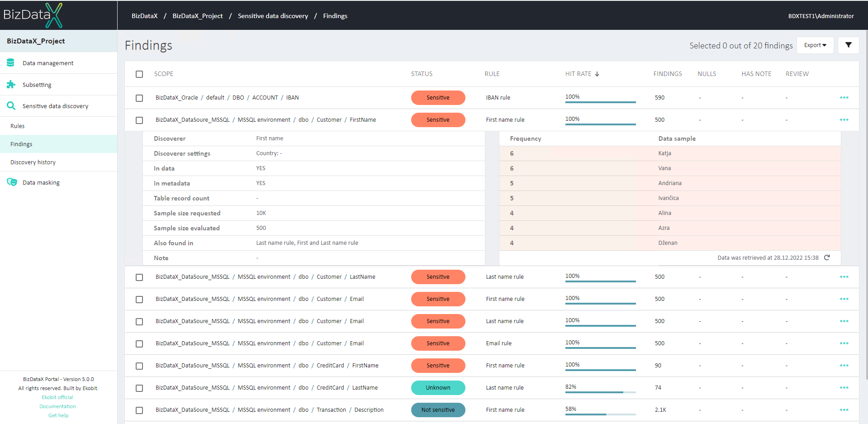Sort by the SCOPE column header
The height and width of the screenshot is (424, 868).
coord(163,74)
